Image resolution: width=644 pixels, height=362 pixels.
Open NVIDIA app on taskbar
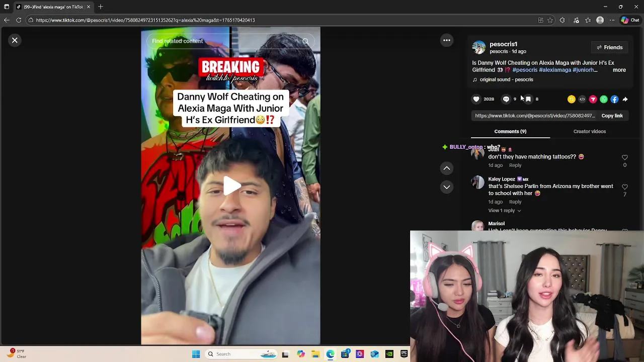coord(389,354)
